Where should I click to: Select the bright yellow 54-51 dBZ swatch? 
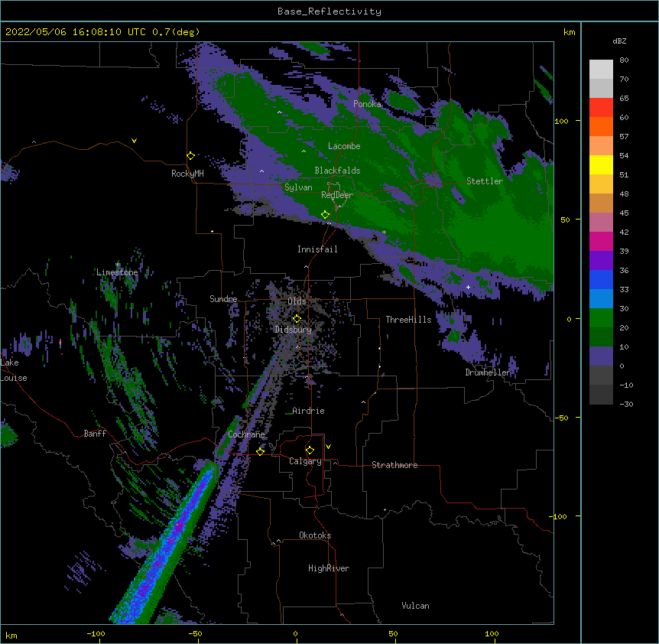tap(601, 164)
